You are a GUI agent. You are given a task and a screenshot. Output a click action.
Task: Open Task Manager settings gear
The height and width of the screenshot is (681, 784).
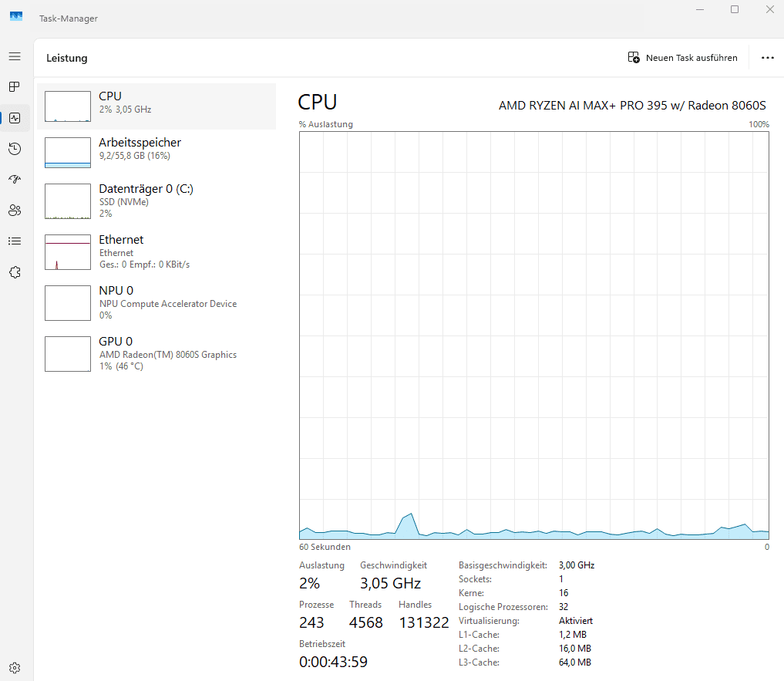click(x=15, y=668)
